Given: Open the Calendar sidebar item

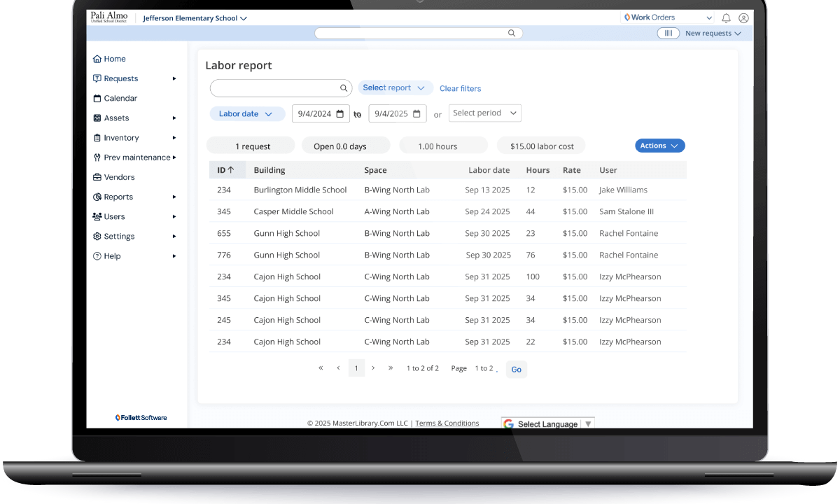Looking at the screenshot, I should pos(120,99).
